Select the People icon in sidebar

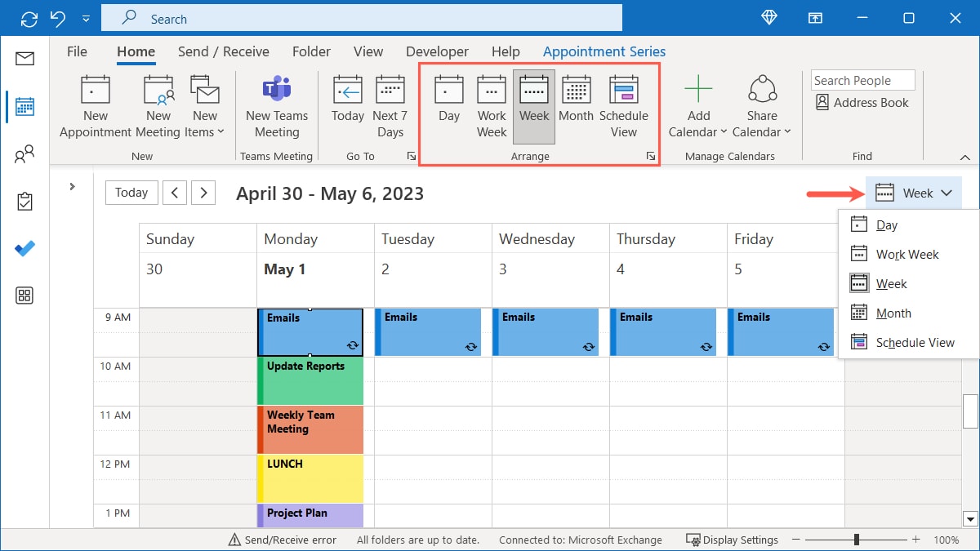point(24,153)
